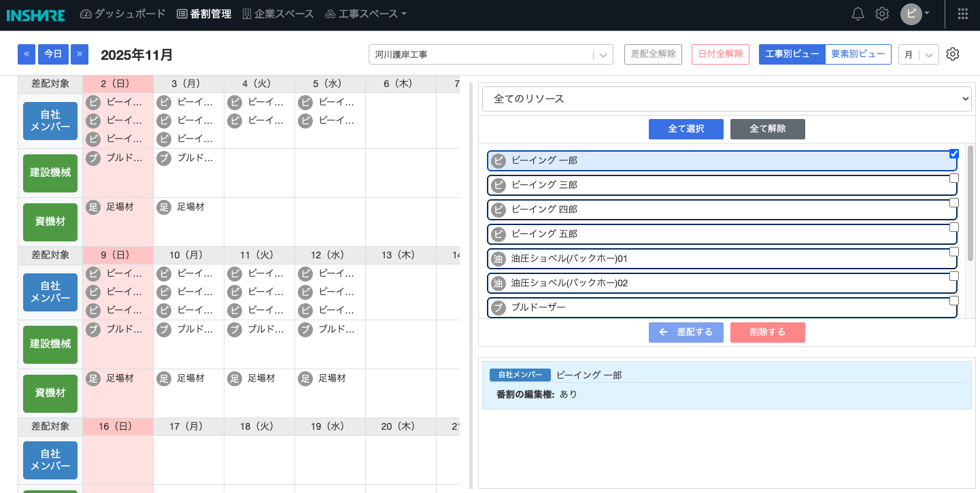Click avatar icon of ビーイング 三郎 resource
The width and height of the screenshot is (980, 493).
point(499,185)
